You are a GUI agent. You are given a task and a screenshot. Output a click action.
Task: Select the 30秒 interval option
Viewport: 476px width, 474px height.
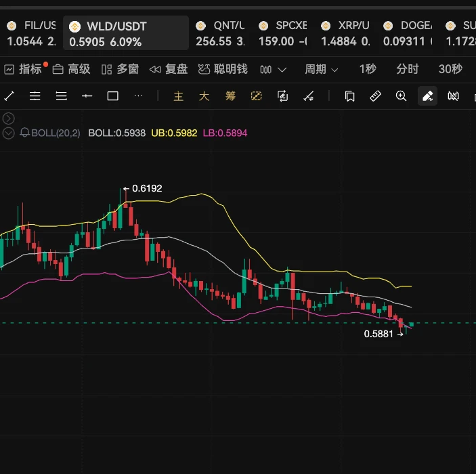click(450, 69)
